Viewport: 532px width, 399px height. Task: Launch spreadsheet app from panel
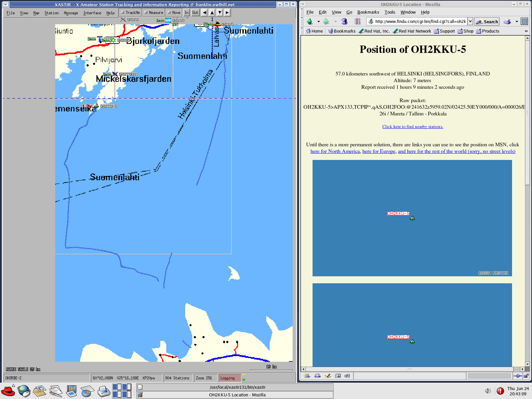pyautogui.click(x=87, y=391)
